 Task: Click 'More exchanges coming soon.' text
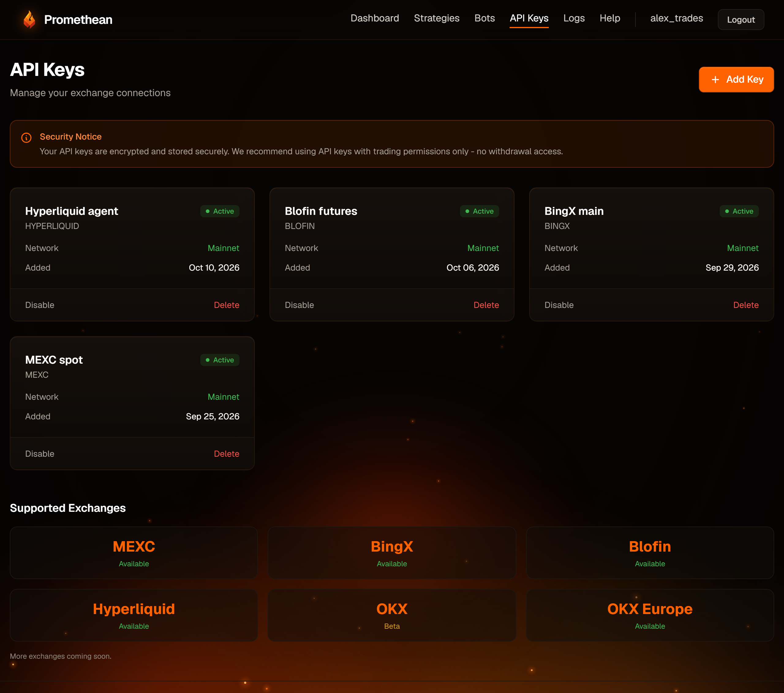click(61, 656)
